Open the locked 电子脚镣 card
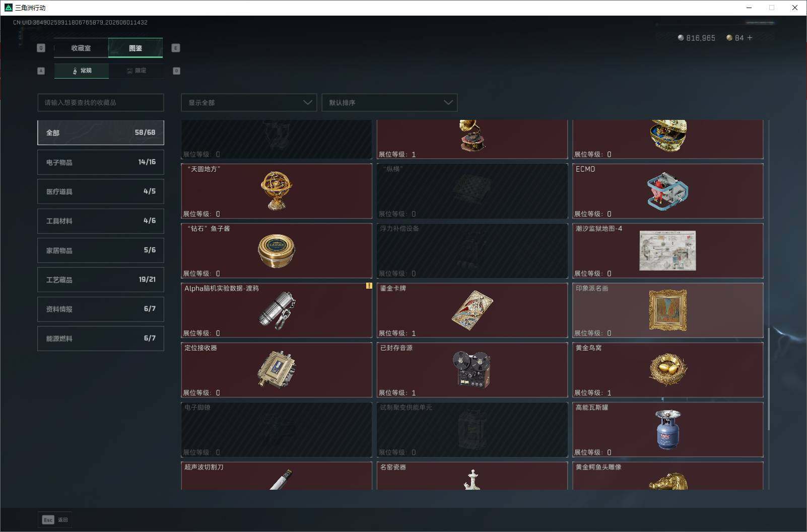Image resolution: width=807 pixels, height=532 pixels. click(x=277, y=429)
